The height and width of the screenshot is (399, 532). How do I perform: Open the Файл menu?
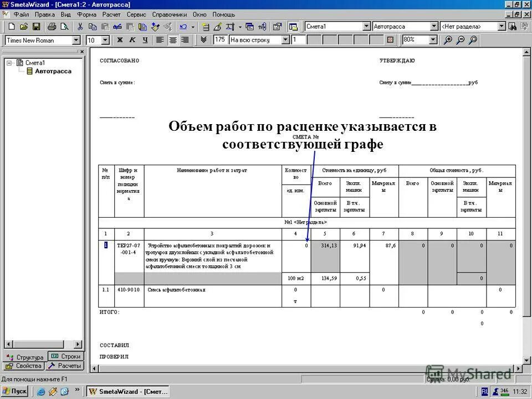21,14
